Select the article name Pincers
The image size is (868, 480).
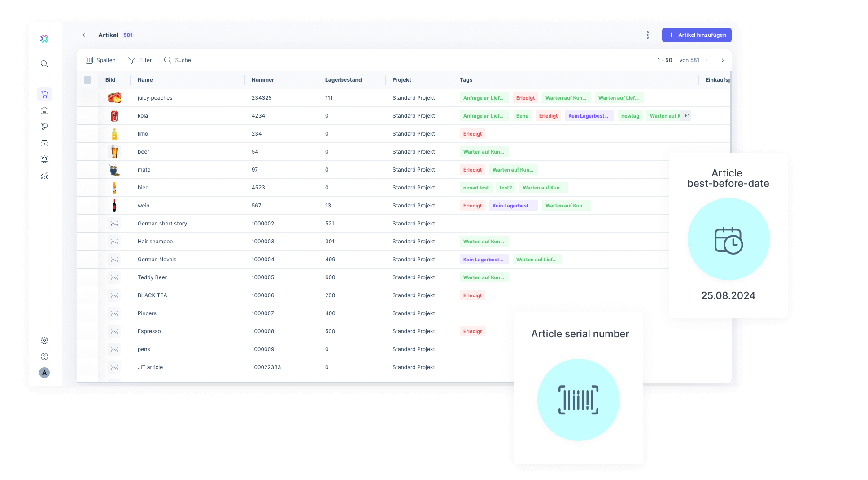147,313
